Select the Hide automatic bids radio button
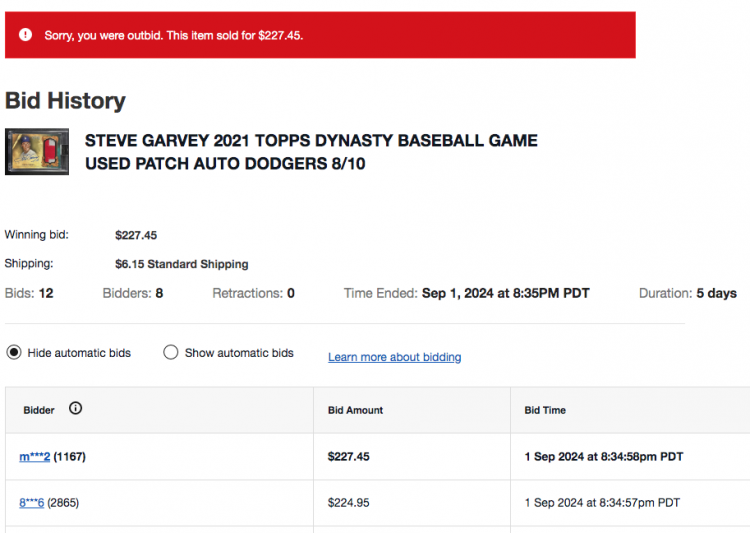Screen dimensions: 750x533 click(x=14, y=353)
